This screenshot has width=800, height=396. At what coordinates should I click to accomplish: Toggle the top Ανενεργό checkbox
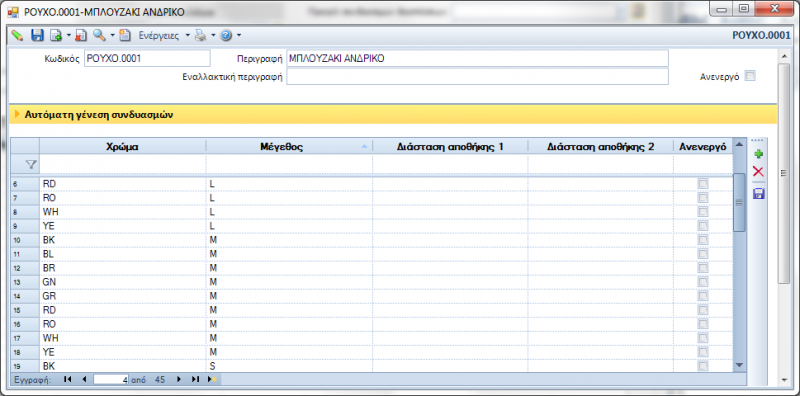(749, 76)
